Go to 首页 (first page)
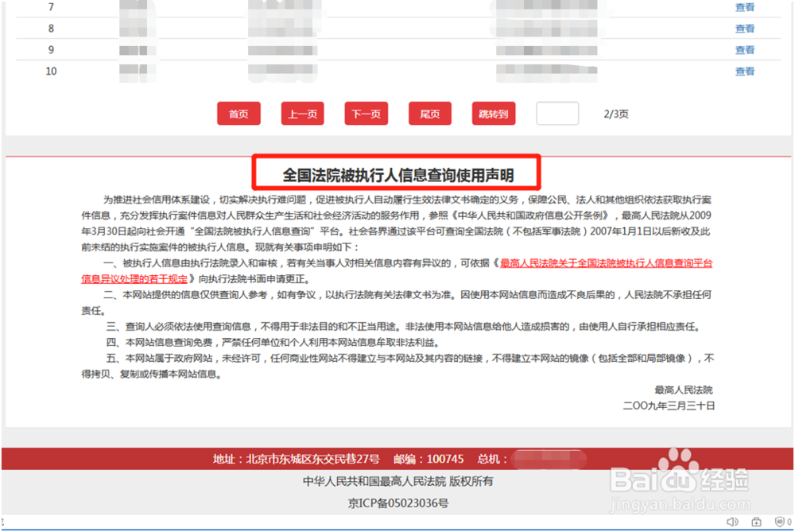Image resolution: width=795 pixels, height=532 pixels. tap(238, 113)
